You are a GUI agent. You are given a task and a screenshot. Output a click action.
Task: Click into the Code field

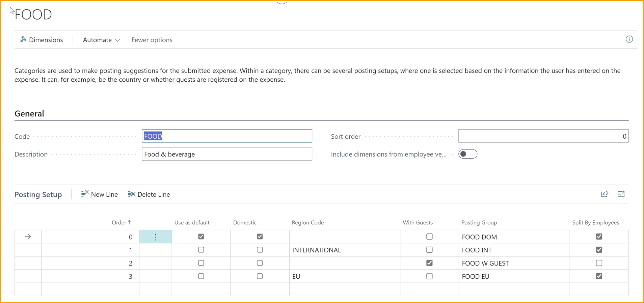pos(227,136)
